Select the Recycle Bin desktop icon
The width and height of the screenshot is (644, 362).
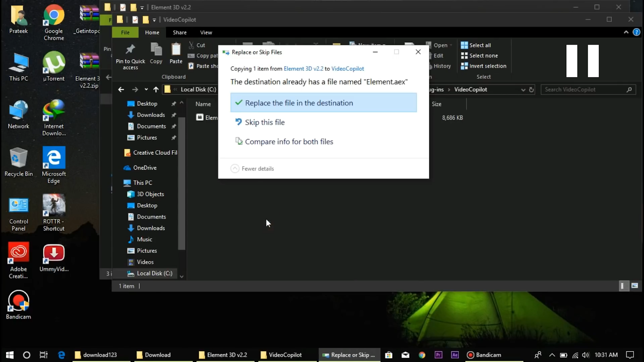19,162
